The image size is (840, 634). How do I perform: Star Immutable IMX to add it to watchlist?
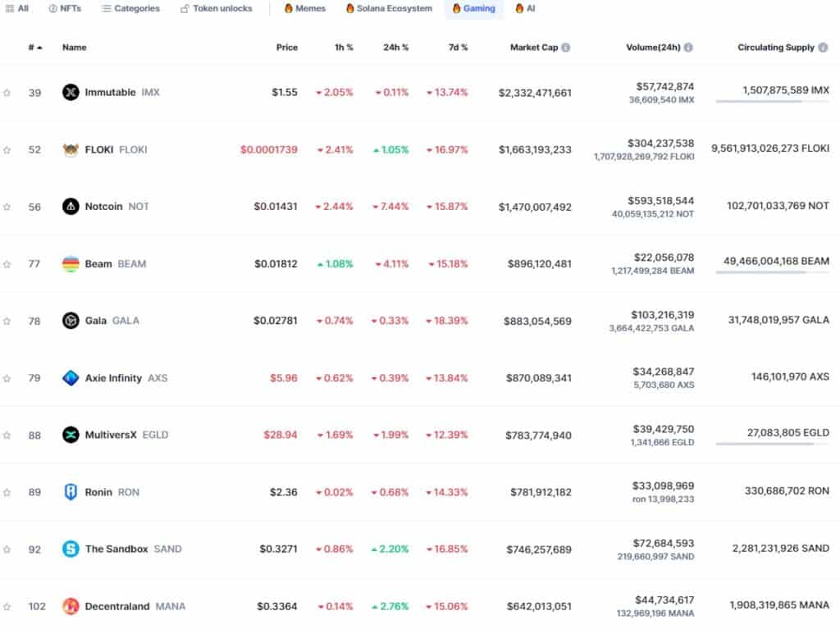point(7,92)
